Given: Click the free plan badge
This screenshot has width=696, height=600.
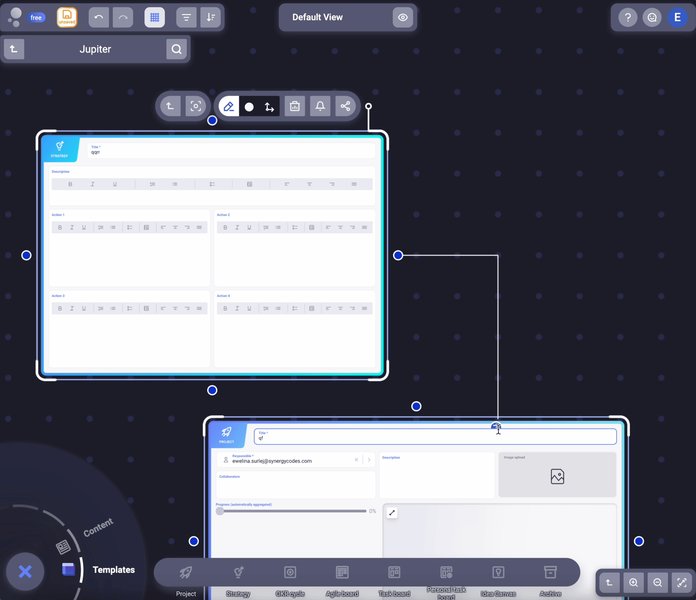Looking at the screenshot, I should click(x=36, y=17).
